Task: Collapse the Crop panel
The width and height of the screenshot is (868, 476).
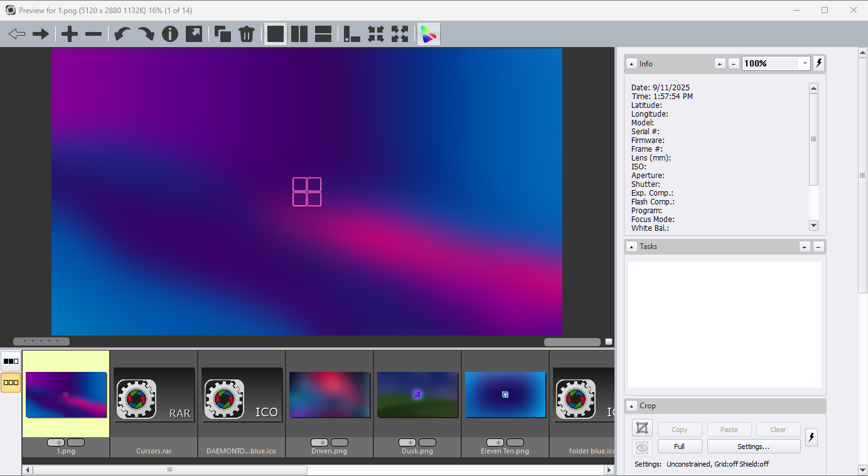Action: pyautogui.click(x=632, y=406)
